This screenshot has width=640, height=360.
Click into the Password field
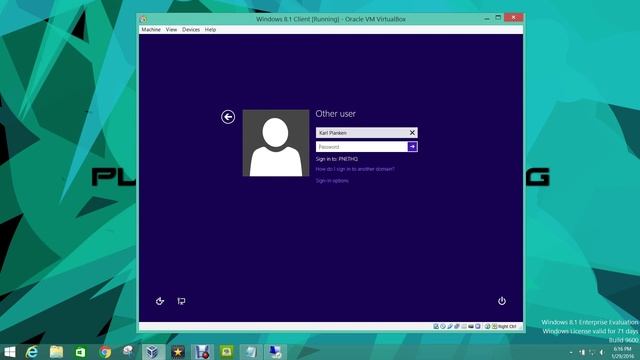pos(362,147)
